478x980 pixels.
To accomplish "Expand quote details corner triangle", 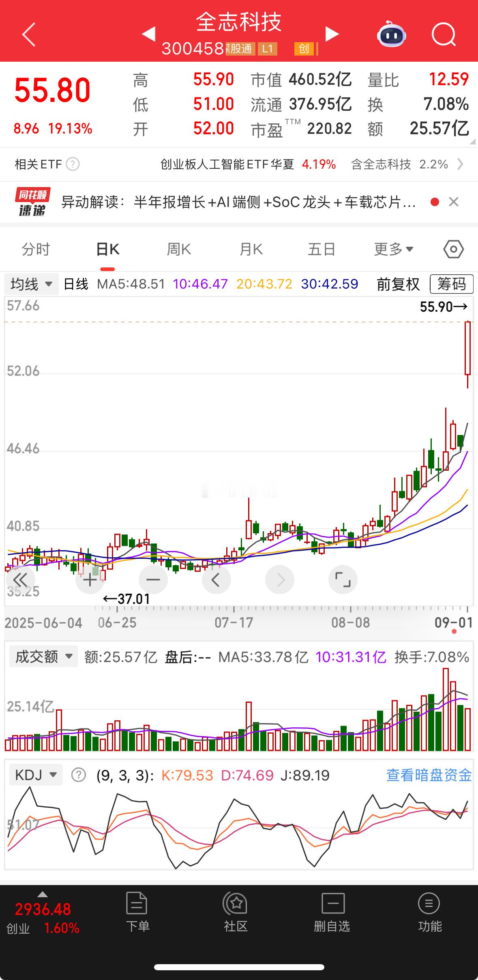I will point(472,142).
